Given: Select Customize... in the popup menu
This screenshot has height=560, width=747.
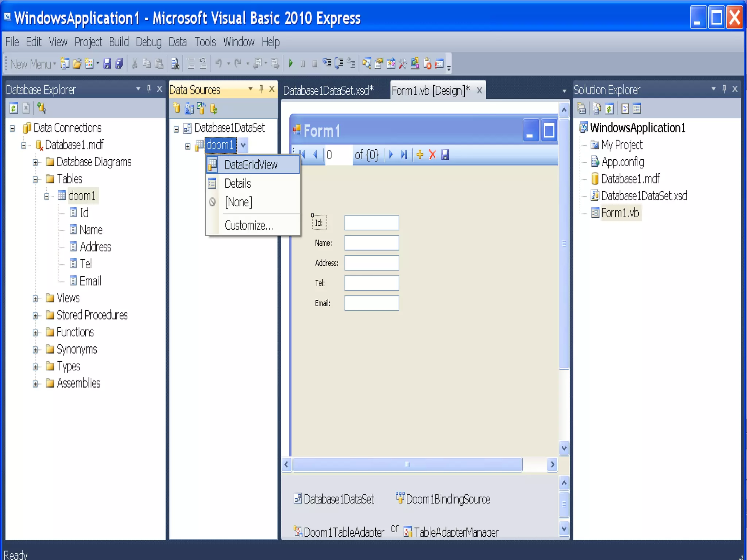Looking at the screenshot, I should pyautogui.click(x=249, y=226).
